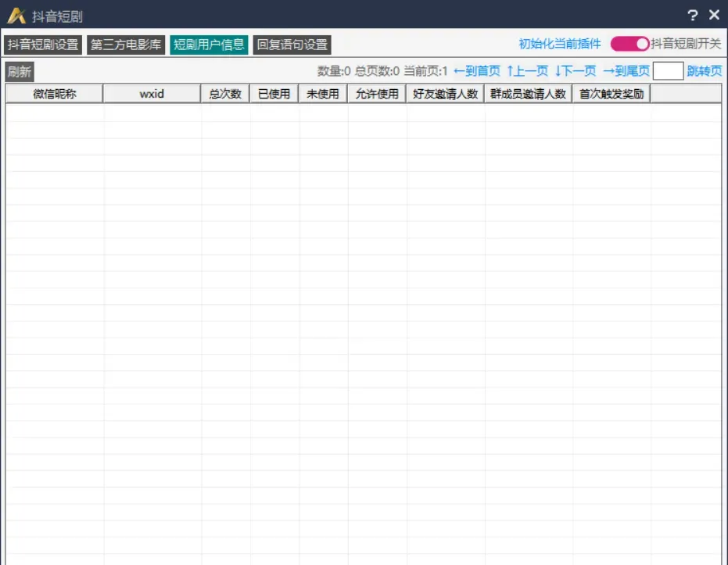Go to the 回复语句设置 tab
Screen dimensions: 728x565
292,45
